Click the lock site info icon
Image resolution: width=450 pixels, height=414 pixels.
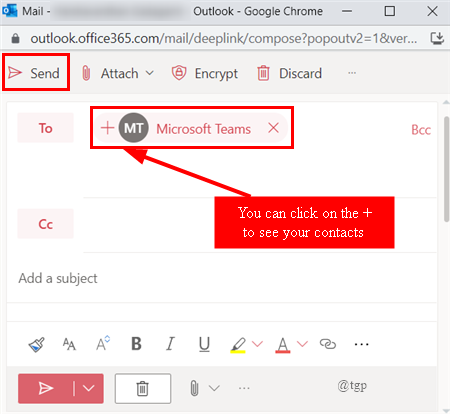tap(15, 38)
